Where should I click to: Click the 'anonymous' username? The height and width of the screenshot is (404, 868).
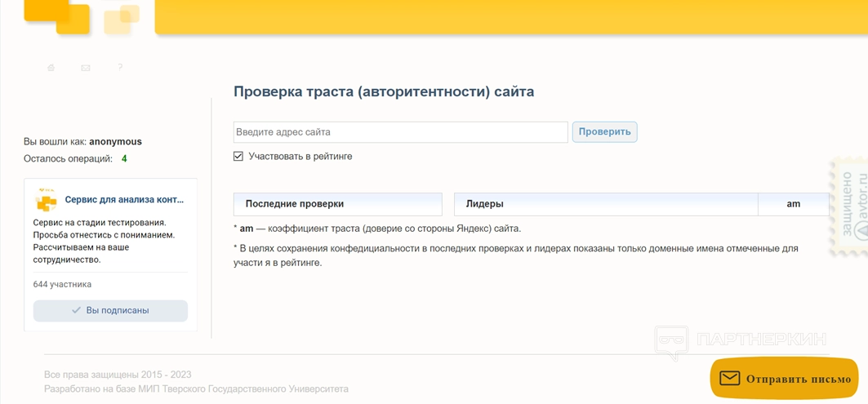115,141
